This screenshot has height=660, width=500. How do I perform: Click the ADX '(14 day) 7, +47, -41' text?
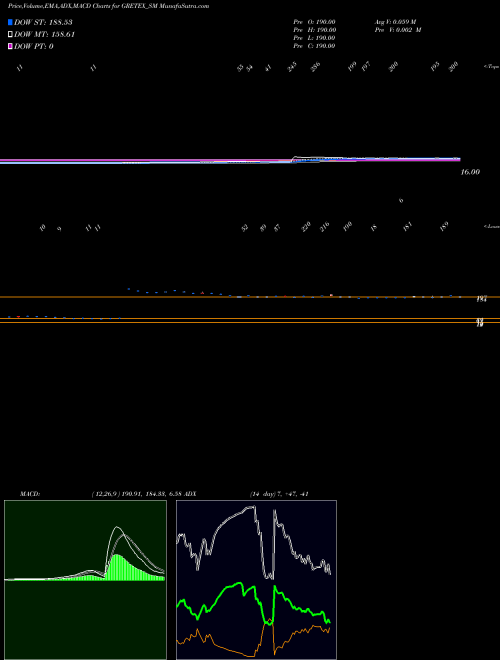pos(279,494)
